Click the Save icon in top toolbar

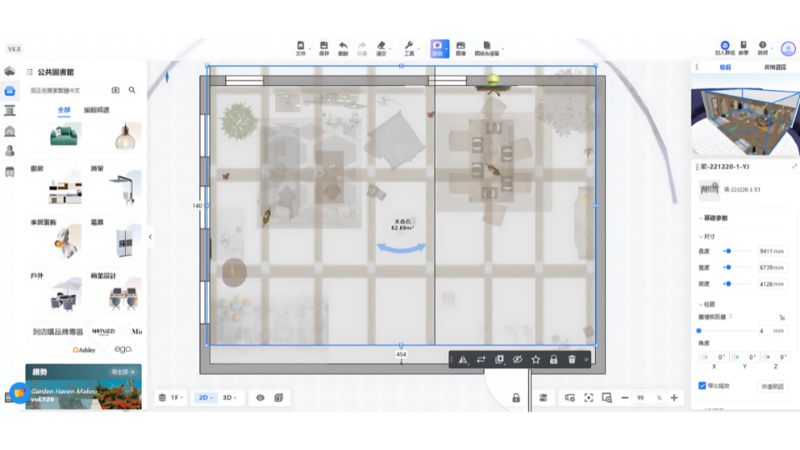point(323,47)
